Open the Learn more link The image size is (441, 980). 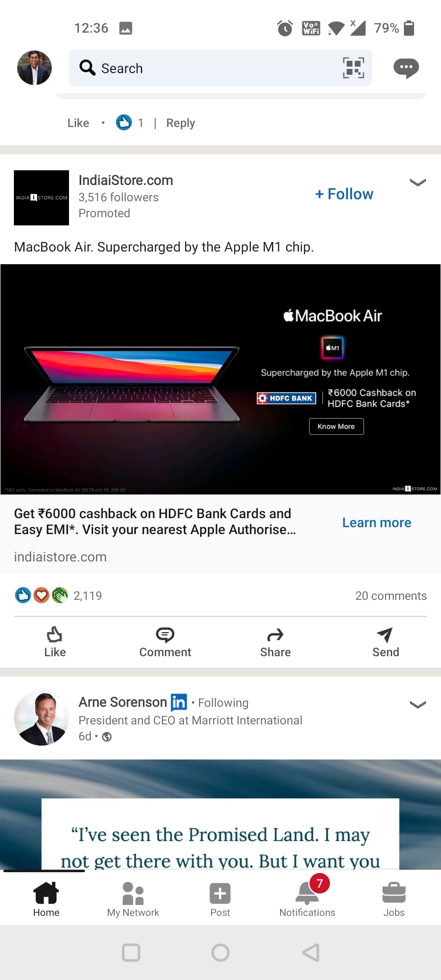[x=376, y=523]
